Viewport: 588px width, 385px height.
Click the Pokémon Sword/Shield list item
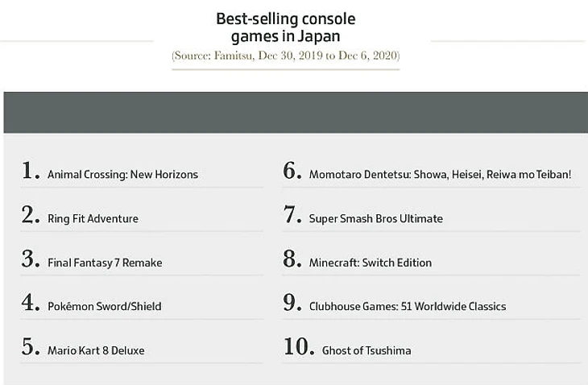click(x=105, y=306)
